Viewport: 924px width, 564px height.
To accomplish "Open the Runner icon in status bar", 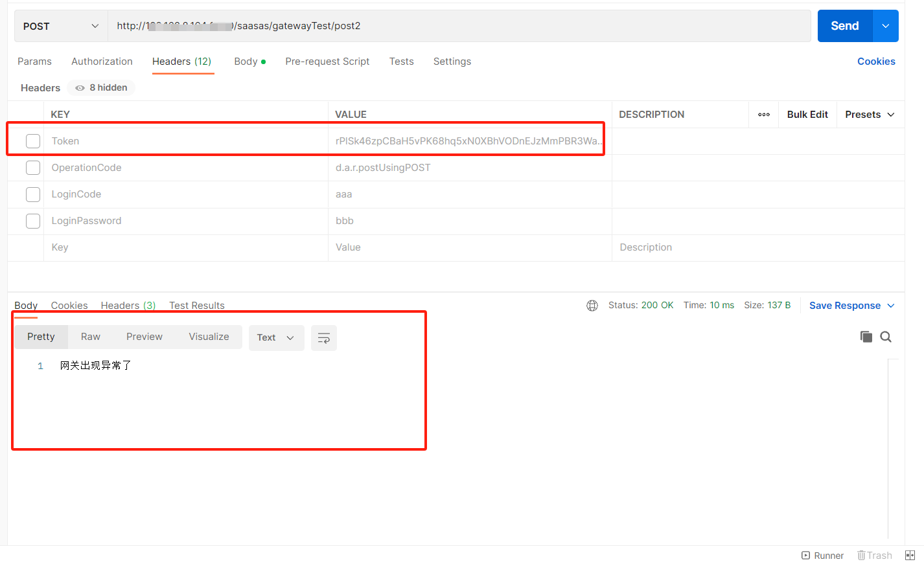I will (x=822, y=556).
